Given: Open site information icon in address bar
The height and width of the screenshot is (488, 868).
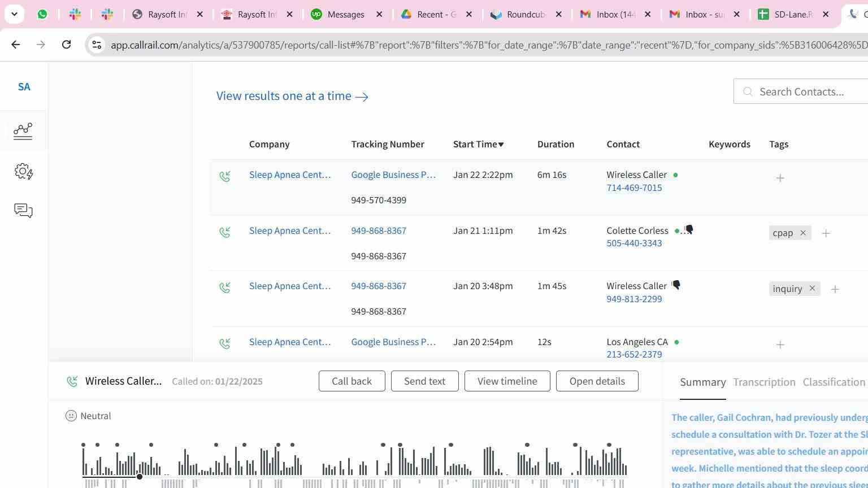Looking at the screenshot, I should 97,45.
